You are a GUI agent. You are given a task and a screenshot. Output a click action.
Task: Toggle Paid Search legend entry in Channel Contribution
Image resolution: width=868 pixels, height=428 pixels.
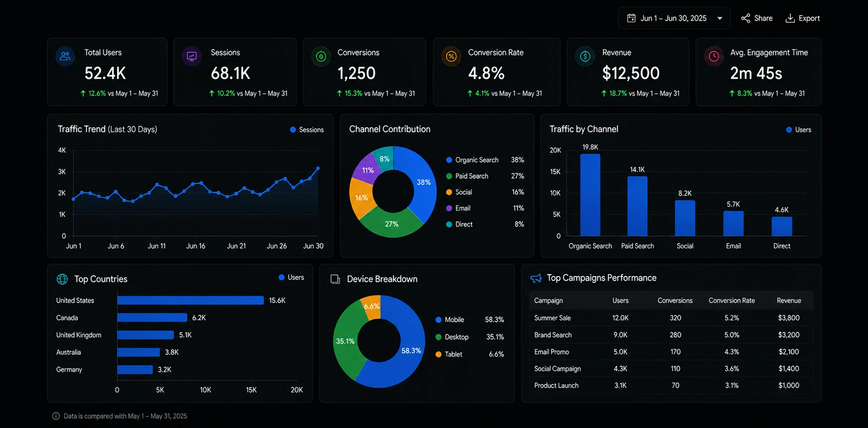pyautogui.click(x=485, y=176)
